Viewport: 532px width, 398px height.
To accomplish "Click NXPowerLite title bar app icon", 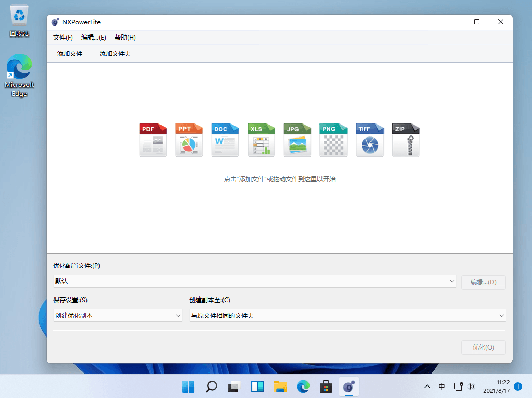I will coord(55,22).
